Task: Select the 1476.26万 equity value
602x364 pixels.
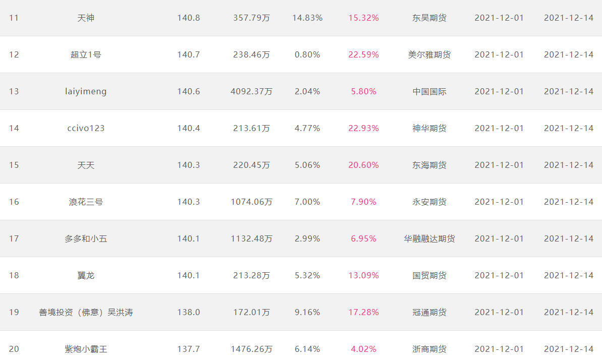Action: point(251,349)
